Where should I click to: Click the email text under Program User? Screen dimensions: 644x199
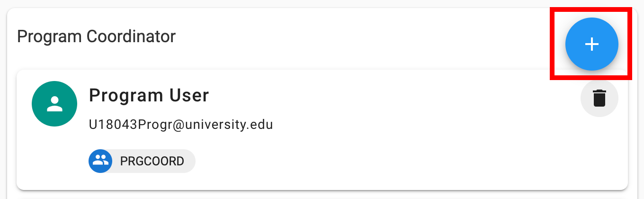point(180,125)
